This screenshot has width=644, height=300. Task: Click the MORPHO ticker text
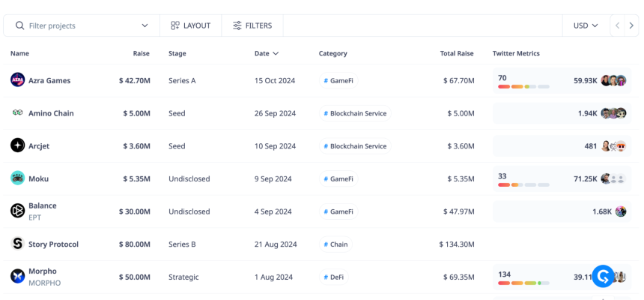click(44, 283)
